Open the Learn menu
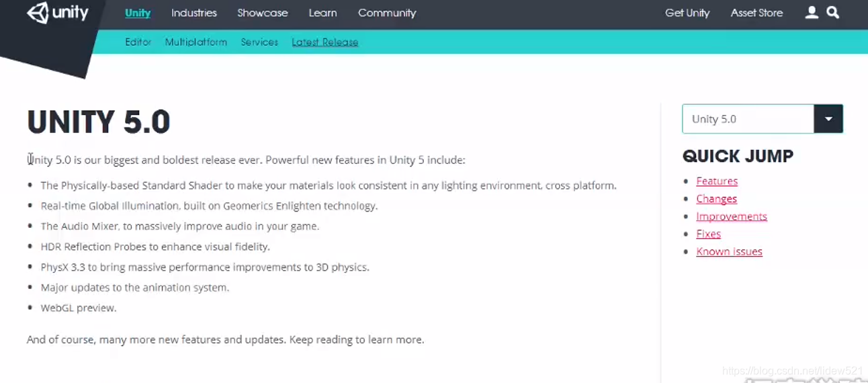This screenshot has width=868, height=383. pyautogui.click(x=323, y=13)
